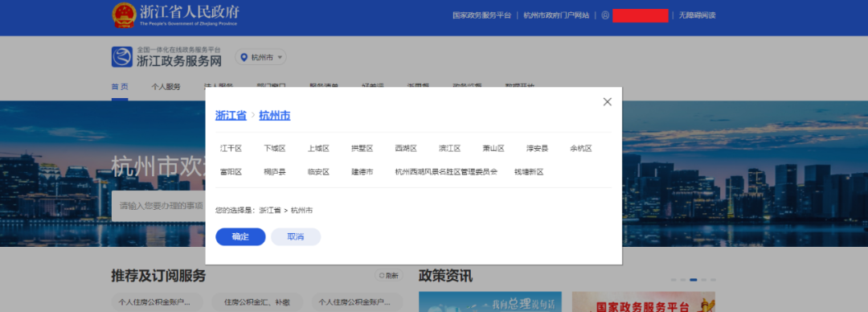This screenshot has height=312, width=868.
Task: Click the user account icon
Action: [605, 15]
